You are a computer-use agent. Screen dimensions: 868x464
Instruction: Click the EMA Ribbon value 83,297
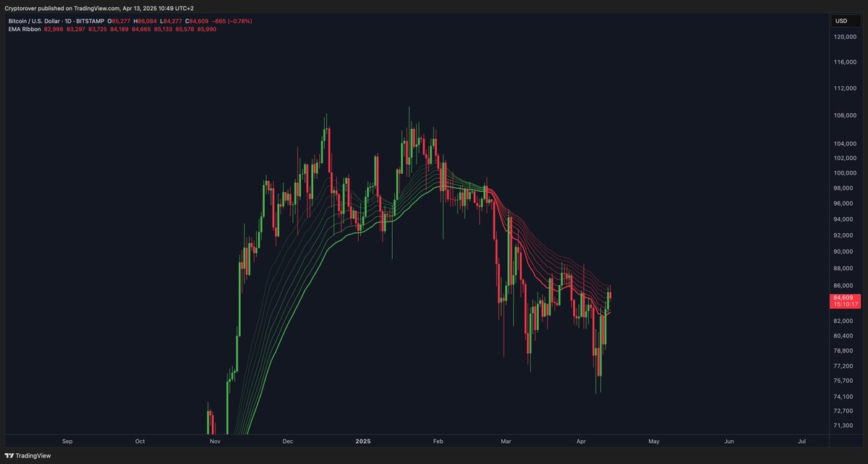tap(75, 29)
